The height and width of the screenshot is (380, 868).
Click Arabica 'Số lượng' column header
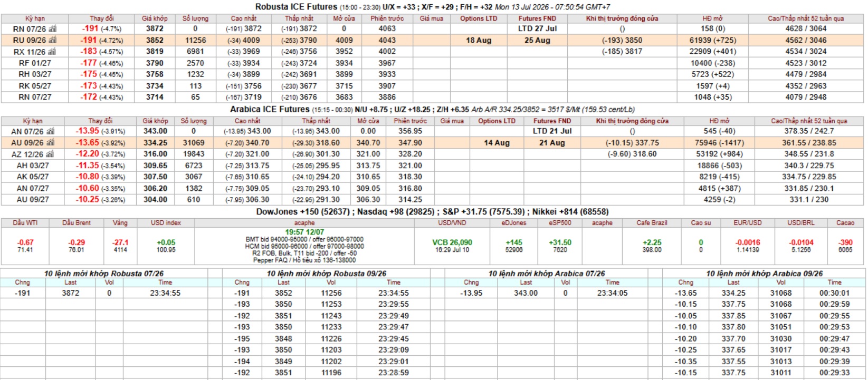(x=194, y=121)
